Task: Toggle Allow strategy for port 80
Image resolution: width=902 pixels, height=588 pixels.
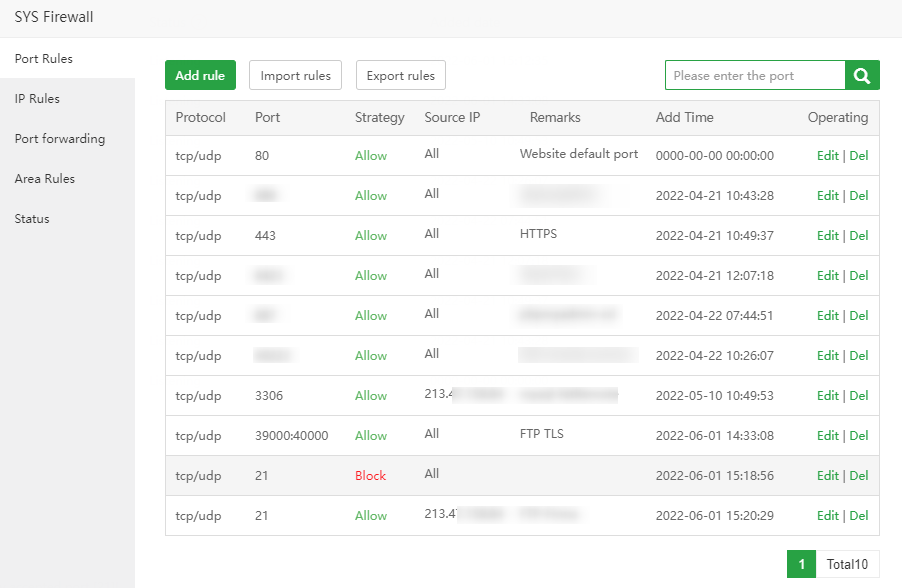Action: (371, 156)
